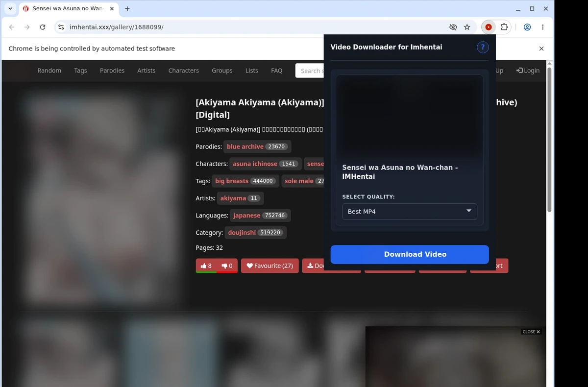Viewport: 588px width, 387px height.
Task: Open the FAQ nav item
Action: pos(277,71)
